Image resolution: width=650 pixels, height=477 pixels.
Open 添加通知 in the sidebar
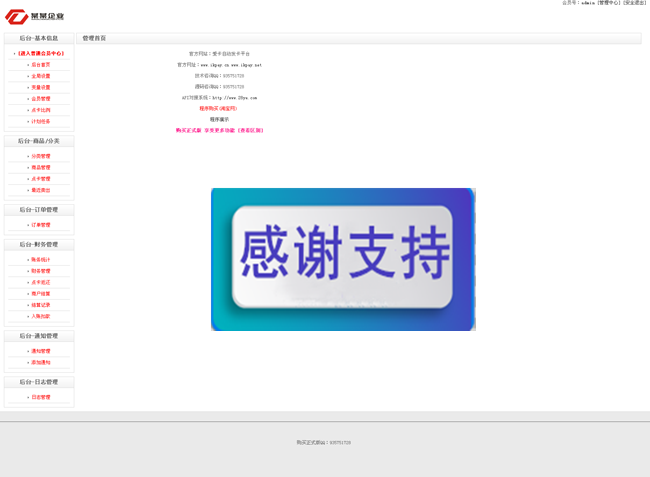(41, 362)
